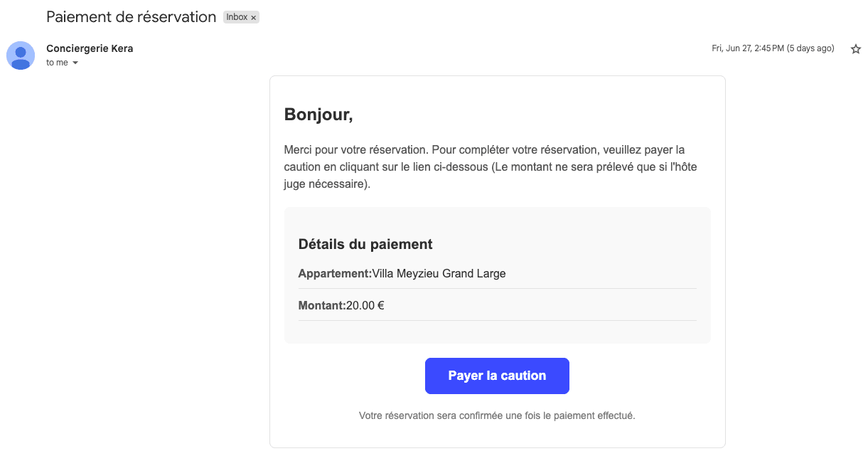
Task: Click the Inbox label text
Action: [236, 18]
